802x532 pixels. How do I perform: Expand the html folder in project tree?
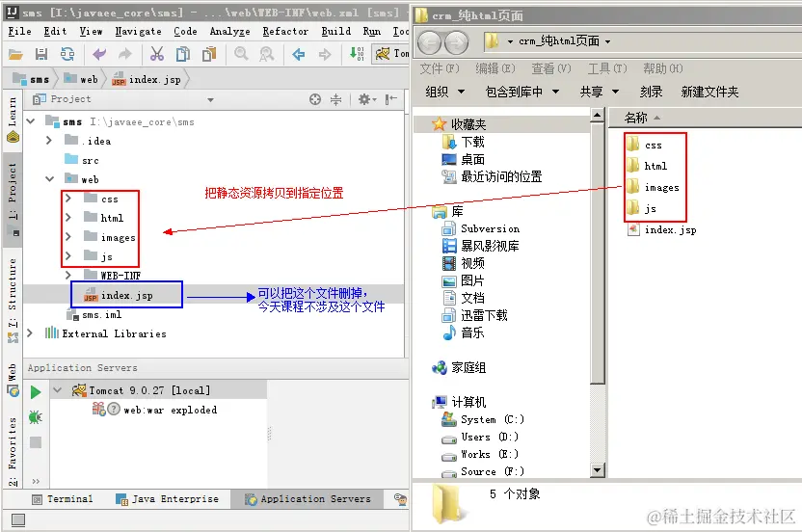(x=68, y=218)
